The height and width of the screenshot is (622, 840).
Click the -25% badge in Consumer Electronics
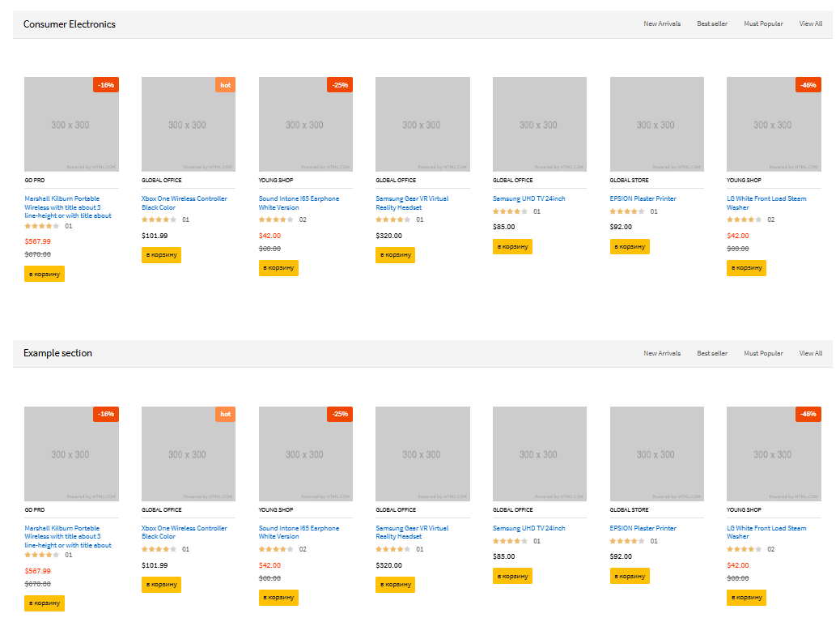[340, 85]
